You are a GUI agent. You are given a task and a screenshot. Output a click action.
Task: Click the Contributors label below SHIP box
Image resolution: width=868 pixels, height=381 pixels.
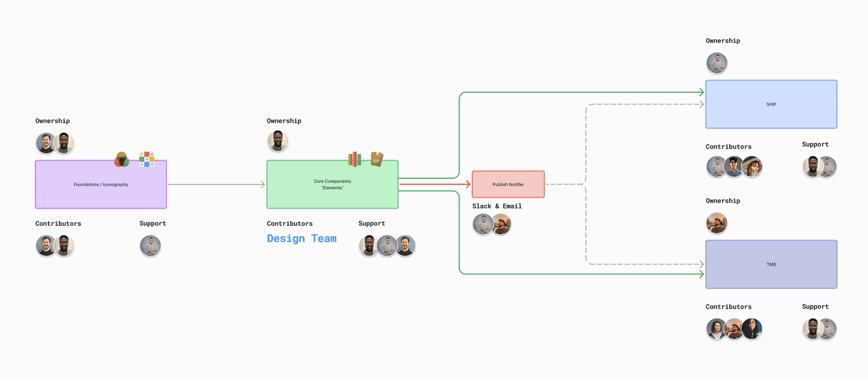[728, 147]
